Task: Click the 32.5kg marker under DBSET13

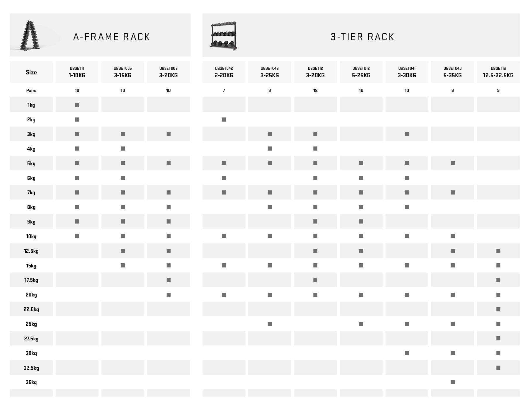Action: pos(498,368)
